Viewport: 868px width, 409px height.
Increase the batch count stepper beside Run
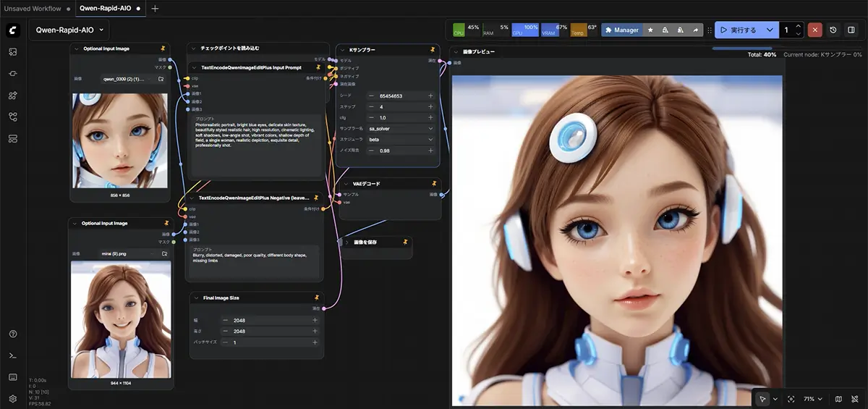pos(798,27)
